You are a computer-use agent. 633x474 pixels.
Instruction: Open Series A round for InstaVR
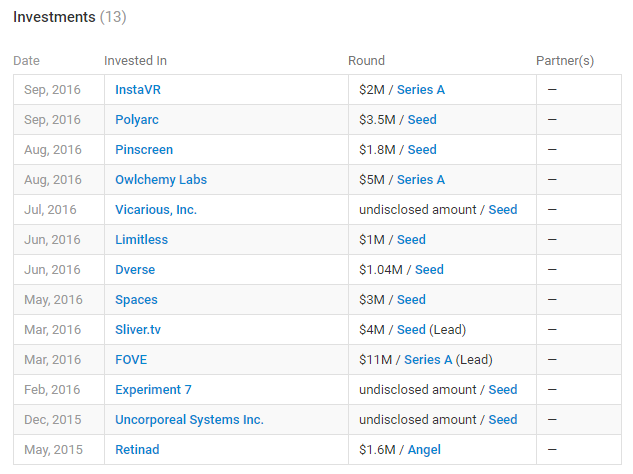coord(421,90)
